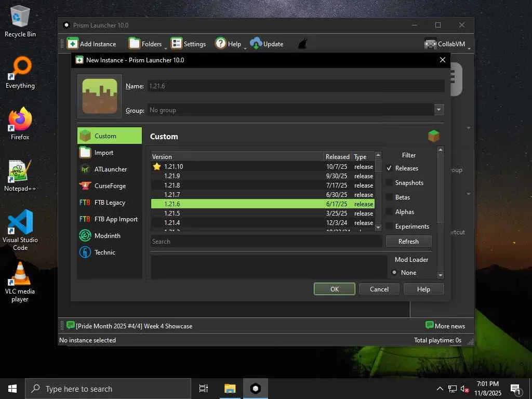Toggle the Releases filter checkbox
Viewport: 532px width, 399px height.
pyautogui.click(x=389, y=168)
